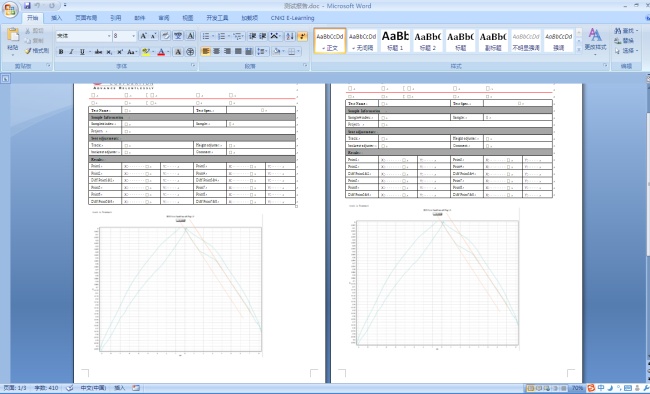Shrink font size with A-down icon

click(x=153, y=36)
